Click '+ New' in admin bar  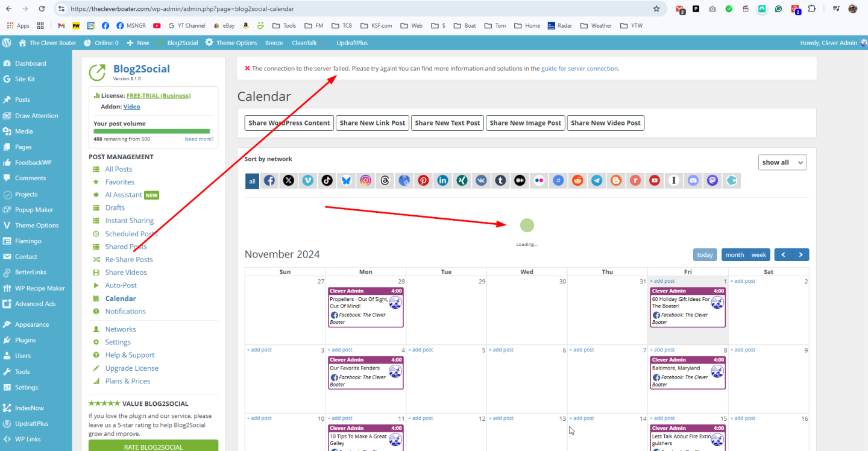pos(138,43)
